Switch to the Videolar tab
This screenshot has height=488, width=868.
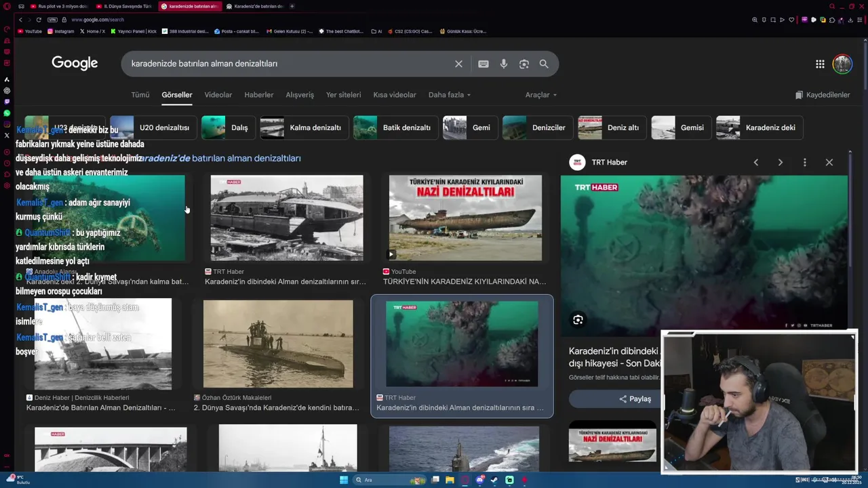(218, 95)
